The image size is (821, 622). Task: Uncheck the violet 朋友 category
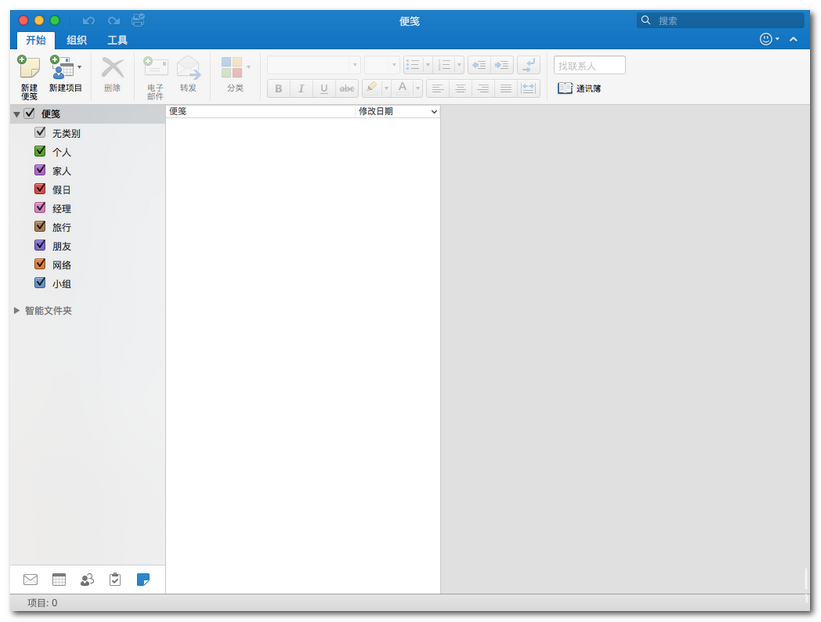[40, 245]
